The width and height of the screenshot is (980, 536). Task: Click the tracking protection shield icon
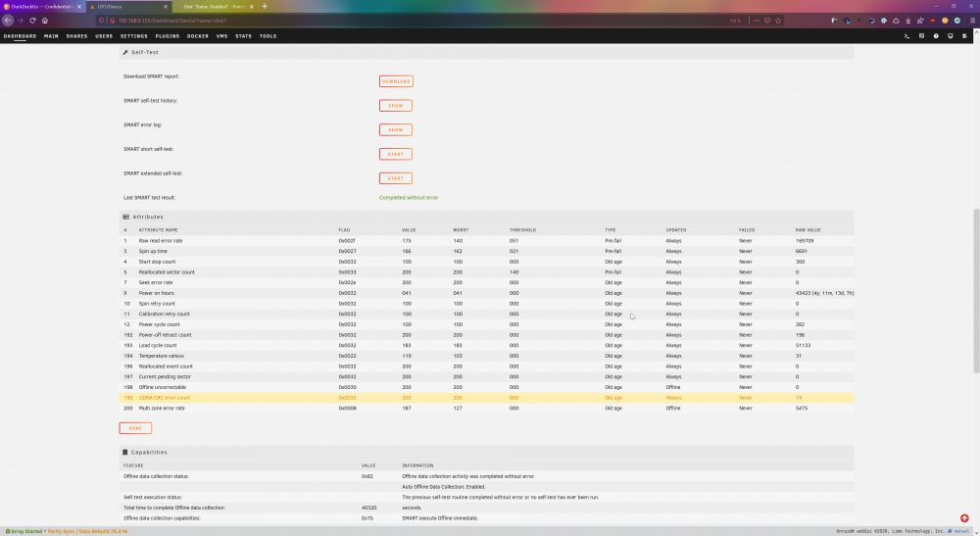click(x=102, y=20)
